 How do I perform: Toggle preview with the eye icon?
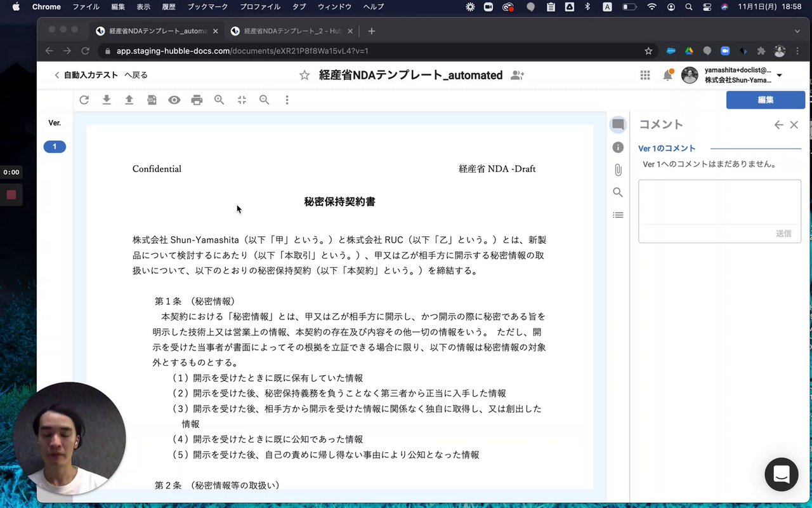coord(174,100)
